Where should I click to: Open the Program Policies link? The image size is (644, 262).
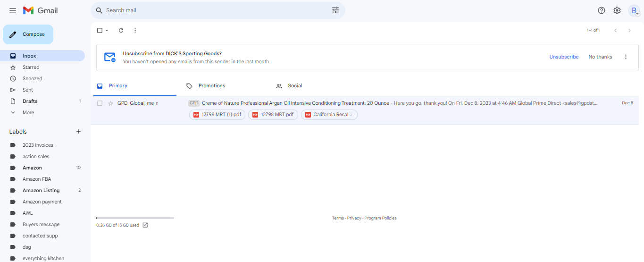coord(380,218)
